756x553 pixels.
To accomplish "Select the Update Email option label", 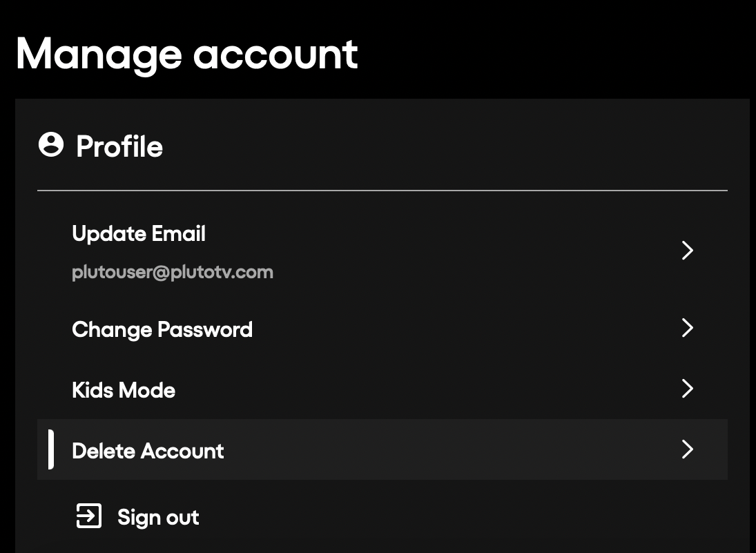I will click(139, 234).
